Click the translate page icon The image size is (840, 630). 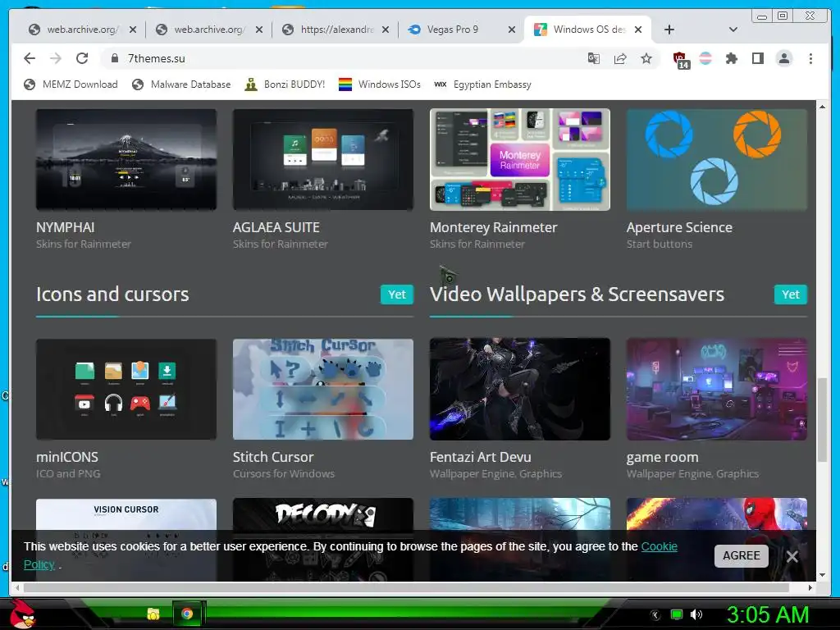[594, 58]
